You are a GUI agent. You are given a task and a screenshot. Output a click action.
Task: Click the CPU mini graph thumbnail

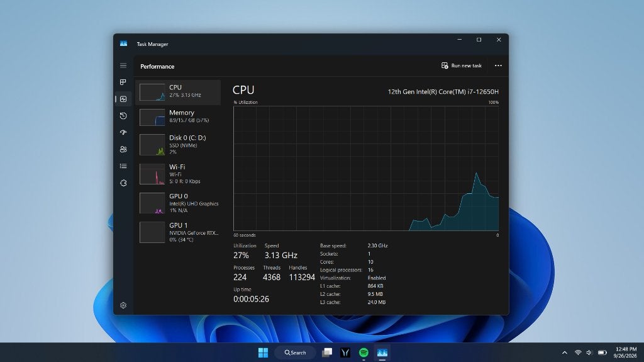pos(152,92)
